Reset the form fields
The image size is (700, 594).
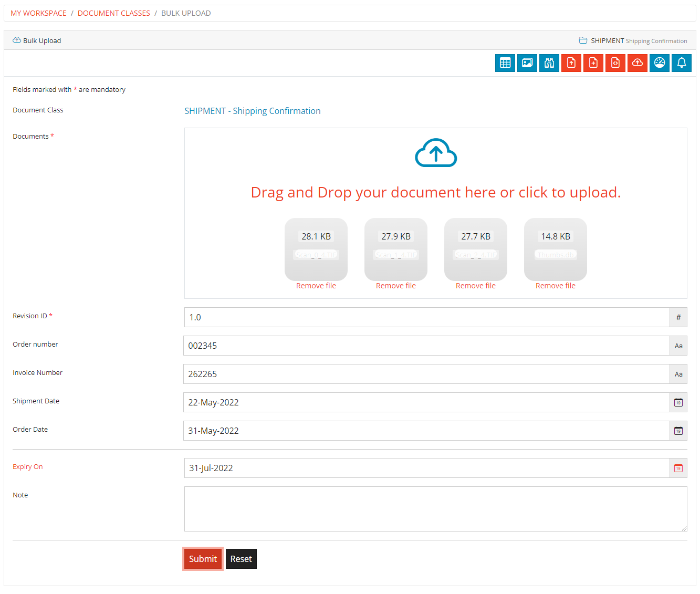241,559
